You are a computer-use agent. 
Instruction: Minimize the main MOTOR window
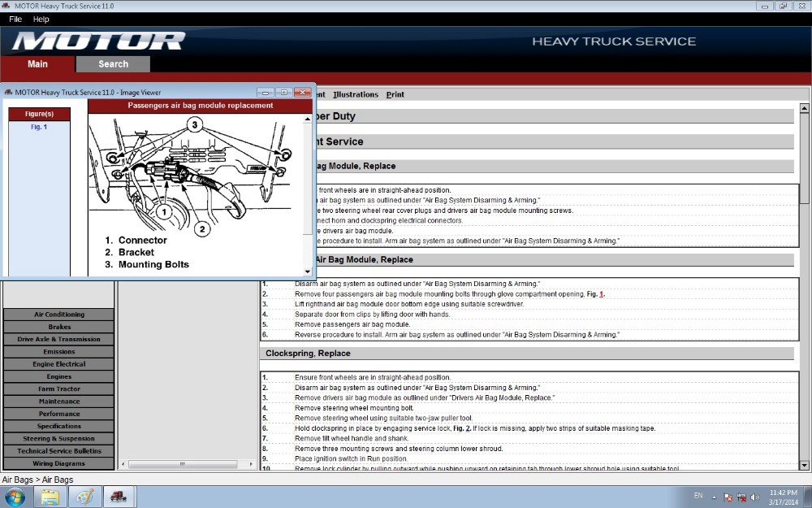pyautogui.click(x=764, y=6)
